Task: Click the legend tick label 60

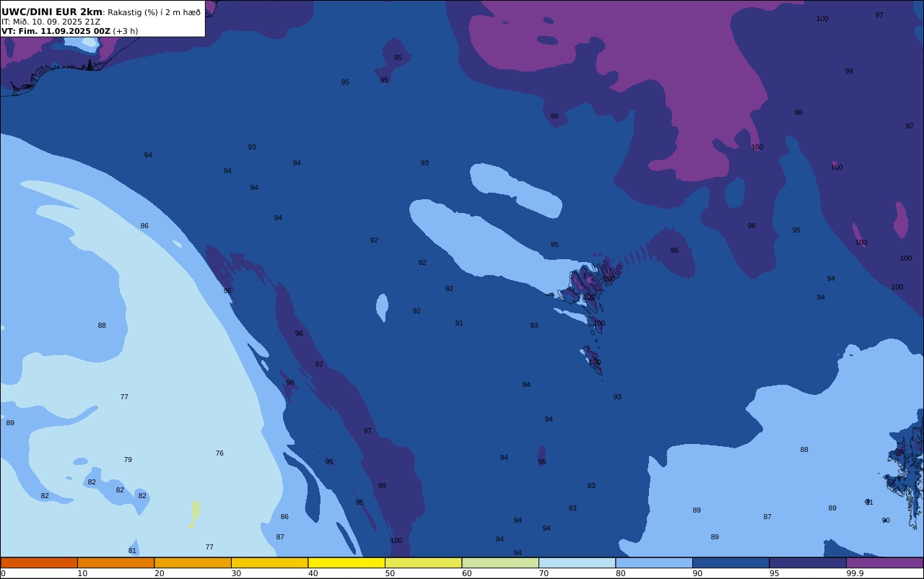Action: click(x=466, y=573)
